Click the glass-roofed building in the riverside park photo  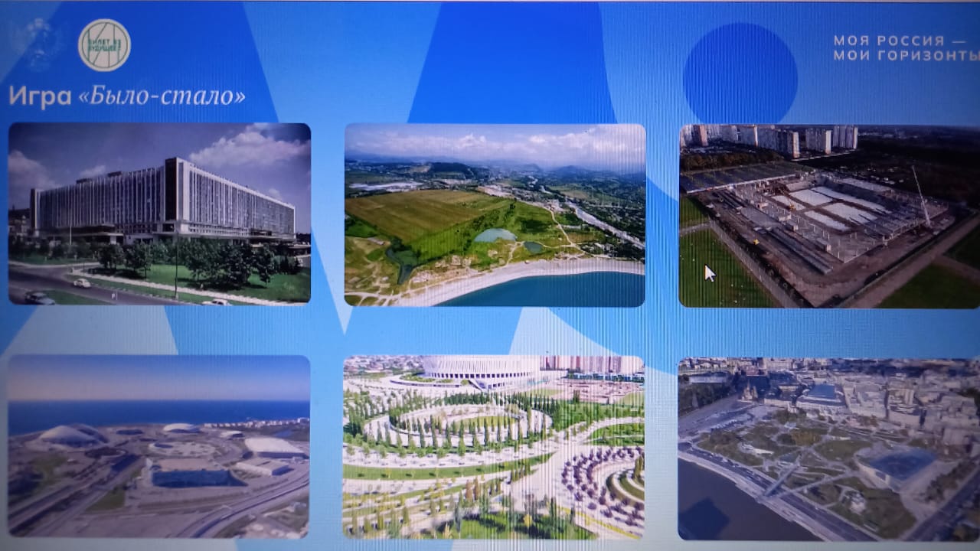(896, 465)
